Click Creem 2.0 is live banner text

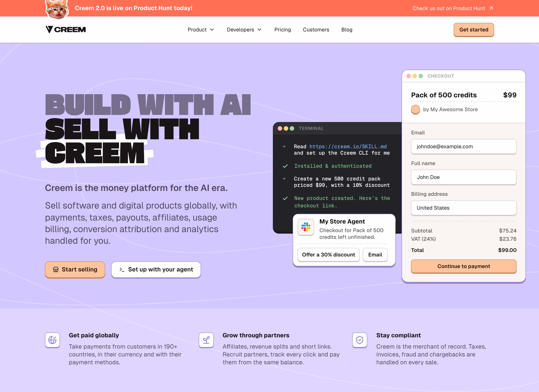pyautogui.click(x=134, y=8)
